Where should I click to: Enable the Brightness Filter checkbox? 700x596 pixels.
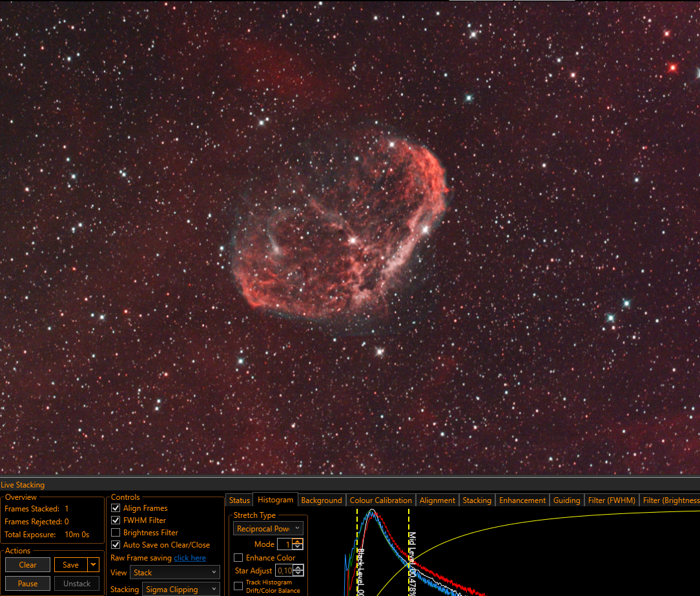(x=116, y=532)
